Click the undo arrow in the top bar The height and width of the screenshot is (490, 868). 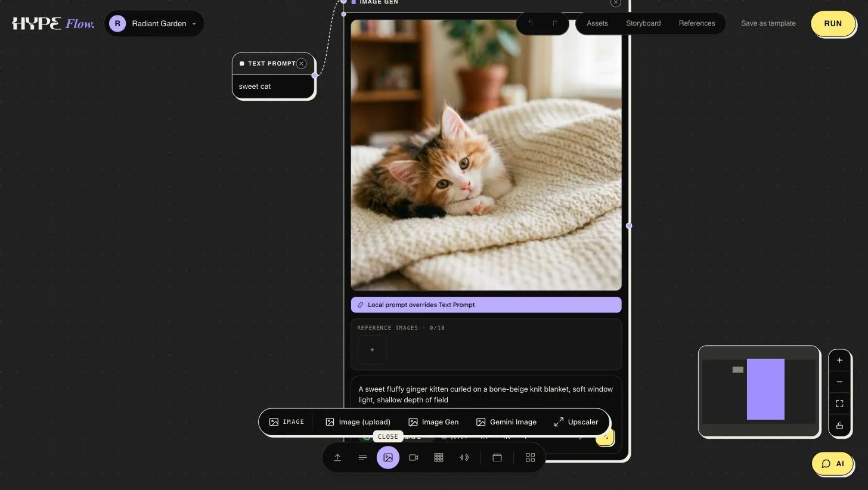click(531, 23)
